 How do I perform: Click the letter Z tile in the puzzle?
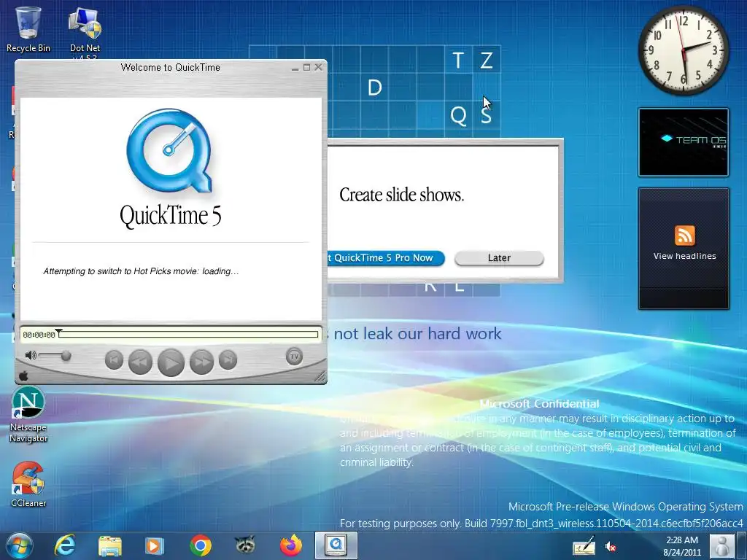click(x=487, y=60)
